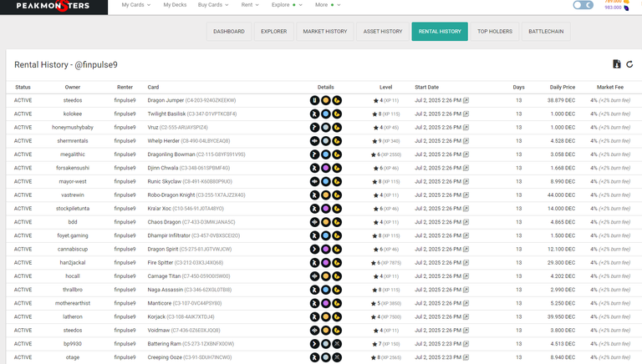The width and height of the screenshot is (642, 364).
Task: Open start-date link icon for Djinn Chwala
Action: [466, 168]
